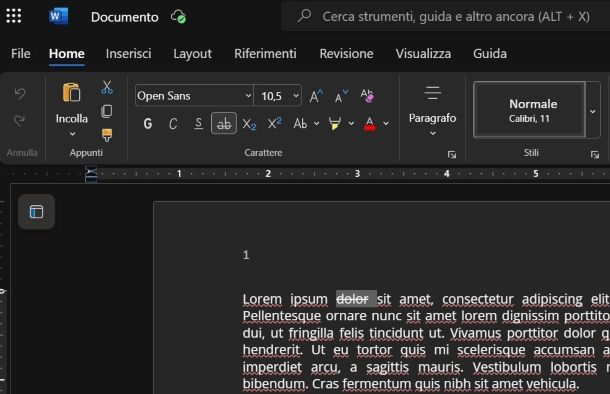Copy selection with the copy icon
This screenshot has width=610, height=394.
(107, 111)
